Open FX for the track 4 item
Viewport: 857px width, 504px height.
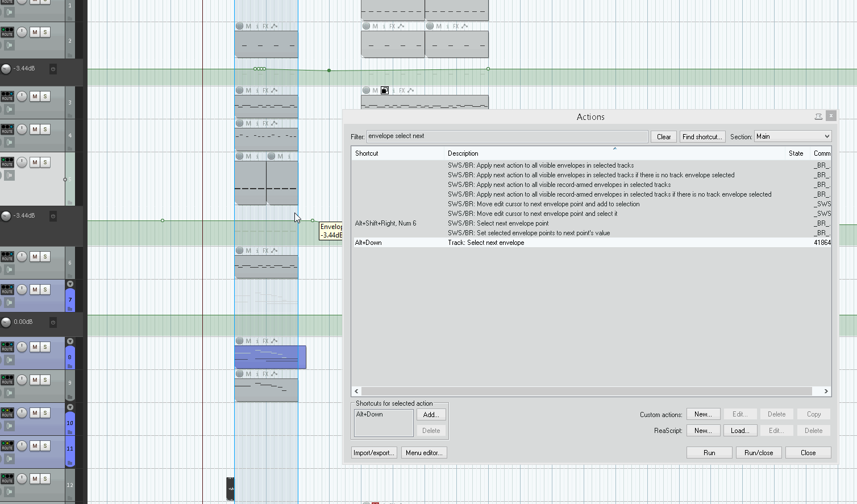[265, 123]
